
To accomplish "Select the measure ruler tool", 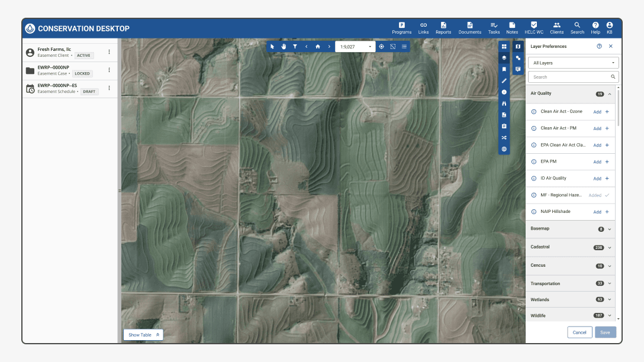I will (504, 80).
